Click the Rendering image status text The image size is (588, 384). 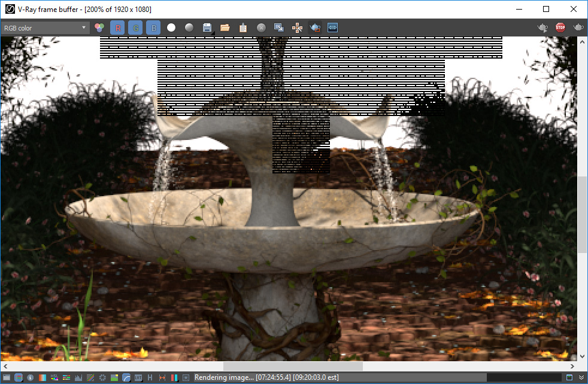tap(266, 377)
